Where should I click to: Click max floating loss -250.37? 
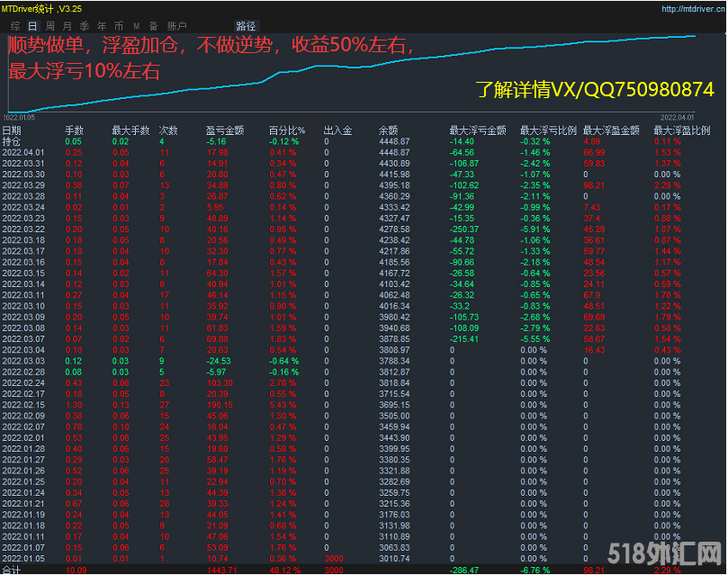tap(463, 229)
